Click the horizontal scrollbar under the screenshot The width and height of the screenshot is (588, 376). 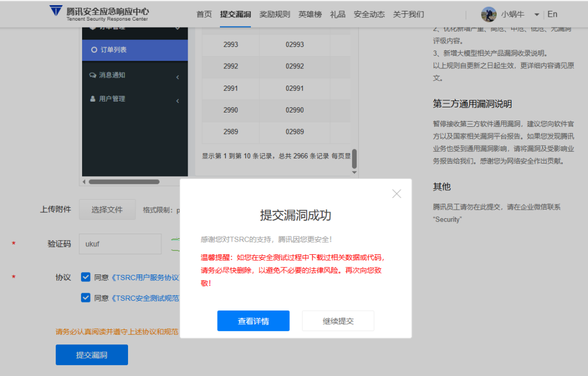coord(123,182)
